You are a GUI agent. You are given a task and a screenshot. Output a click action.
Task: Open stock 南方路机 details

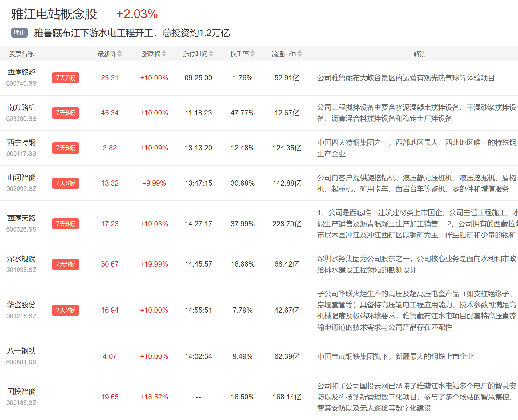click(21, 107)
